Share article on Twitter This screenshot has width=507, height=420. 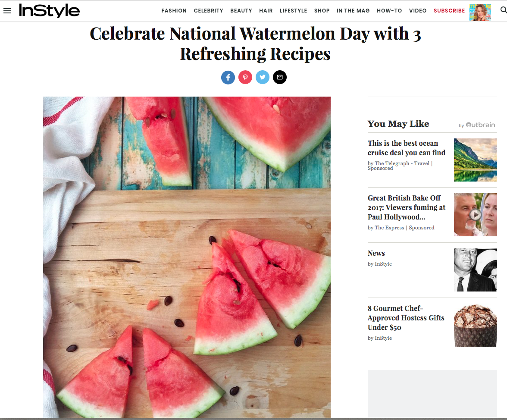pos(263,78)
